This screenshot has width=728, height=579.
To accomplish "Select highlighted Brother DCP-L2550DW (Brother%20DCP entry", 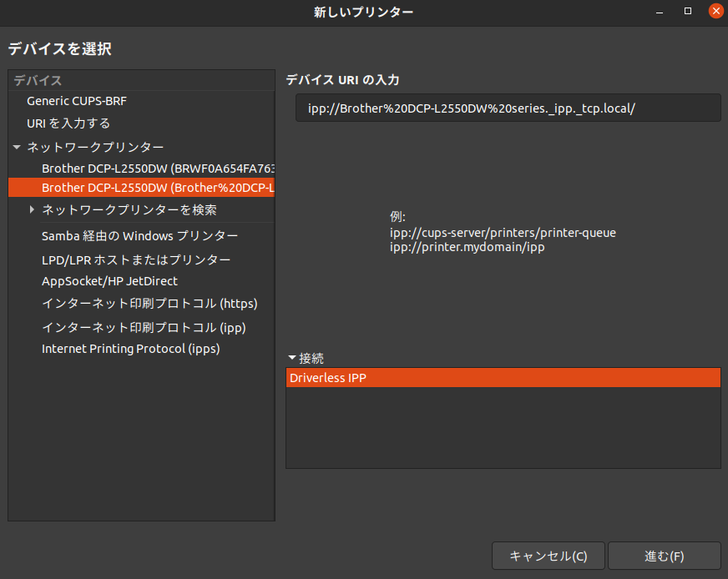I will click(x=157, y=188).
